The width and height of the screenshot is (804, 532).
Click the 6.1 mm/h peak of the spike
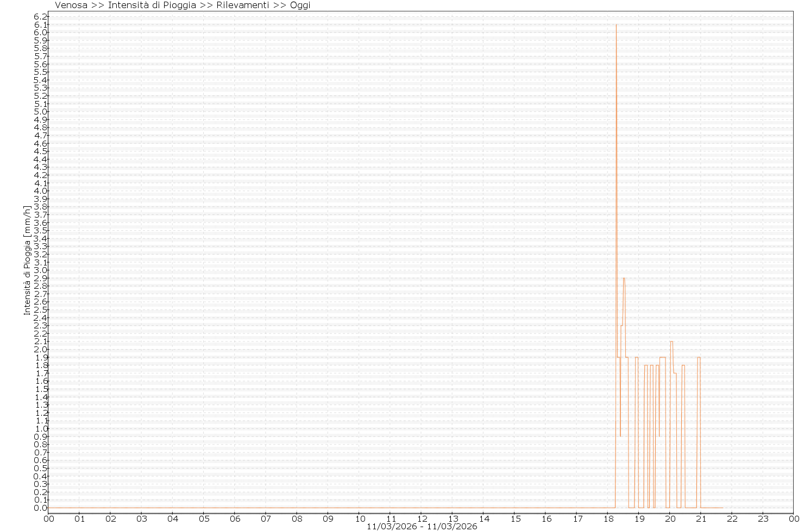tap(616, 25)
